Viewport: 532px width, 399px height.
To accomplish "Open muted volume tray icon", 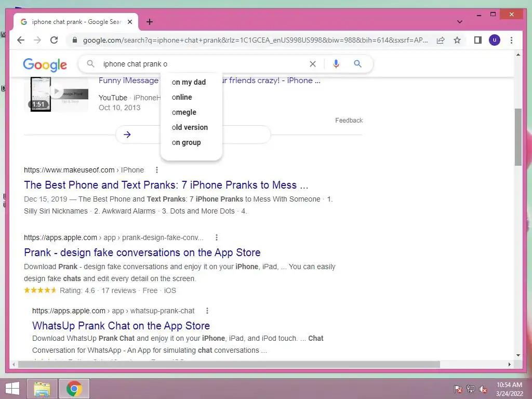I will [483, 389].
